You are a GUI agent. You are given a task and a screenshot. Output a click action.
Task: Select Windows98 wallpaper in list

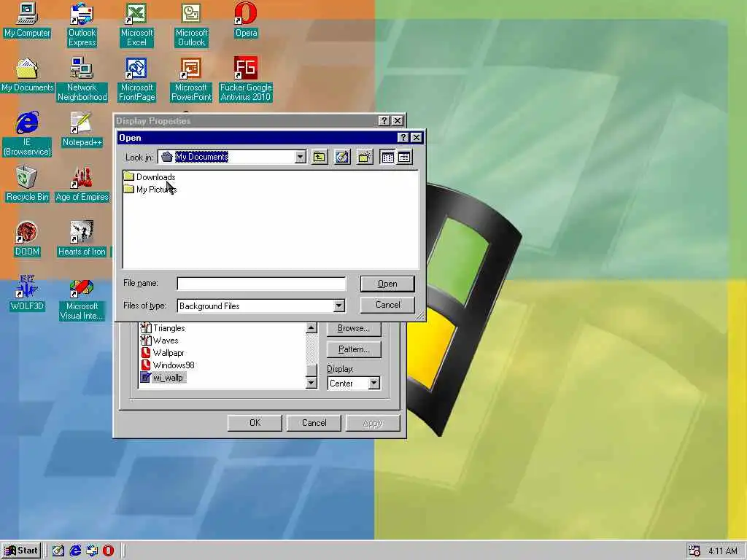coord(168,365)
